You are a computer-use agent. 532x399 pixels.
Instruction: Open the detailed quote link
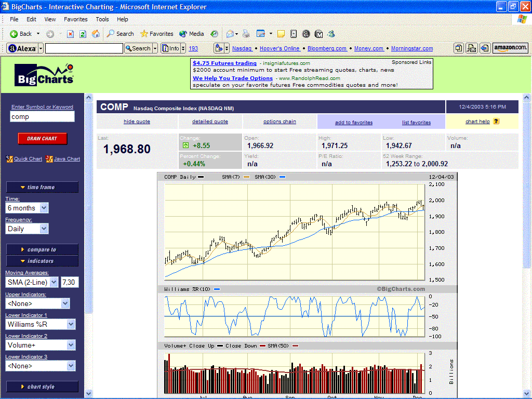210,122
